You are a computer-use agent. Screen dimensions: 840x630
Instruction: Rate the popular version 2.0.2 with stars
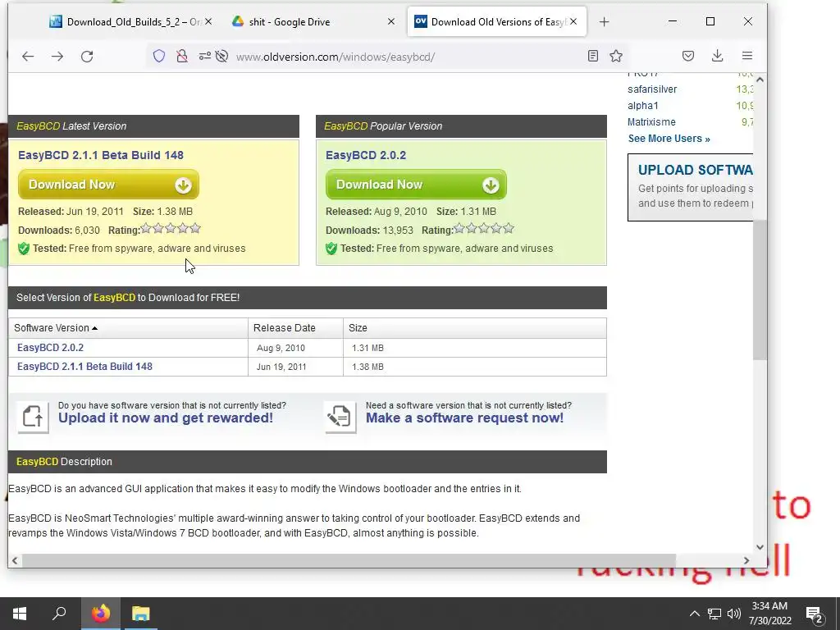click(x=484, y=229)
